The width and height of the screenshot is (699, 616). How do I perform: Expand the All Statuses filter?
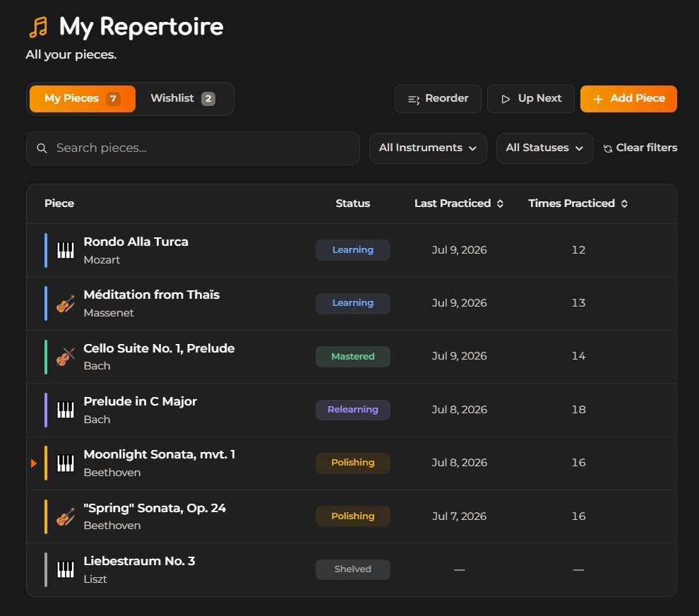[x=544, y=148]
